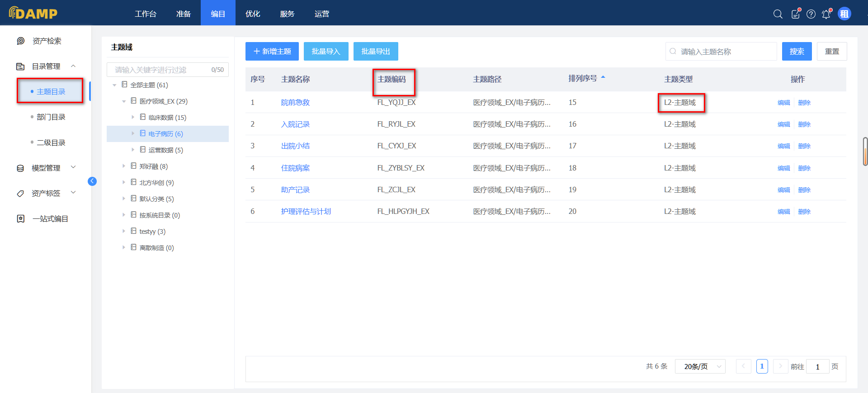Select 运营数据 in the theme tree
Viewport: 868px width, 393px height.
click(x=165, y=150)
